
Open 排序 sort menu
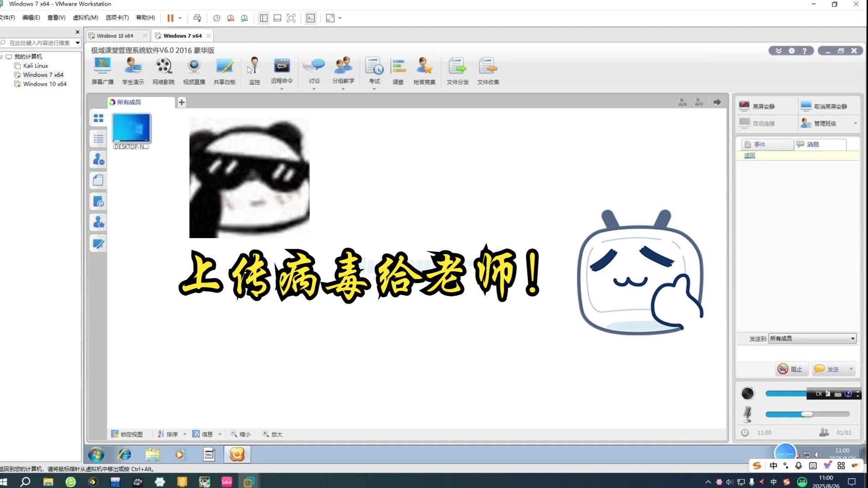168,434
